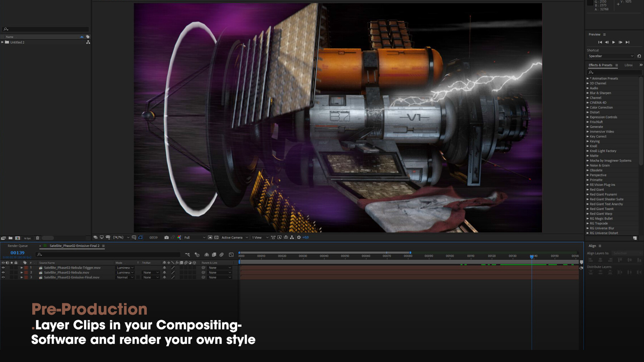Enable frame blending for all layers
644x362 pixels.
pyautogui.click(x=214, y=255)
